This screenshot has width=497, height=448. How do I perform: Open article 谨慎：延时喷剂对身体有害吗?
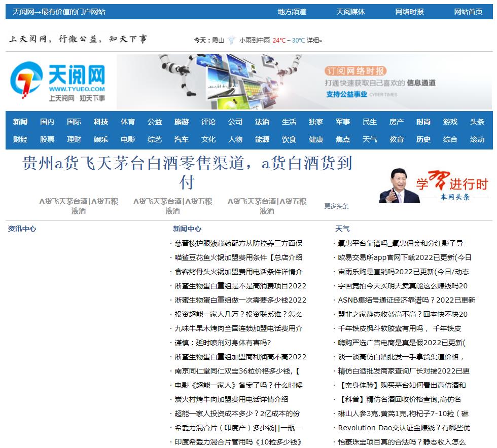pyautogui.click(x=223, y=343)
